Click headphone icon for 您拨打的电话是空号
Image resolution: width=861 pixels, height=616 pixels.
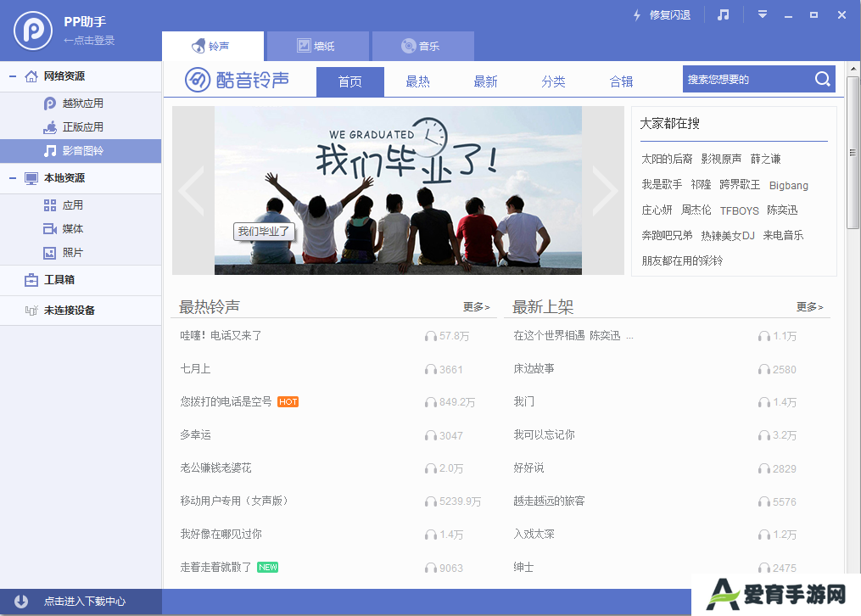pos(431,402)
